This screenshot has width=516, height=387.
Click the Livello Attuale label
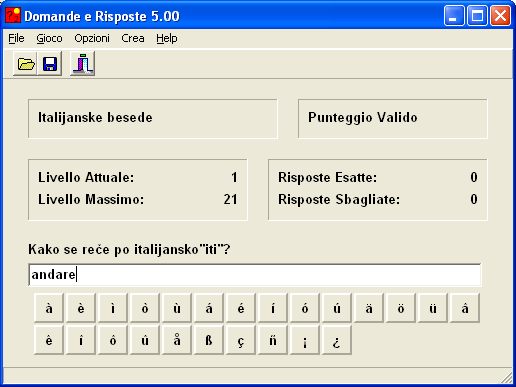pos(86,177)
